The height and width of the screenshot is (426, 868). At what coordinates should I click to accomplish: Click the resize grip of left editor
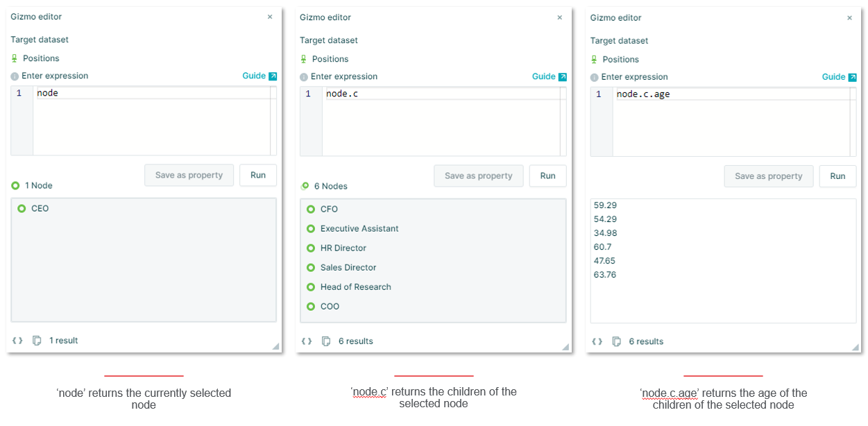pos(276,346)
